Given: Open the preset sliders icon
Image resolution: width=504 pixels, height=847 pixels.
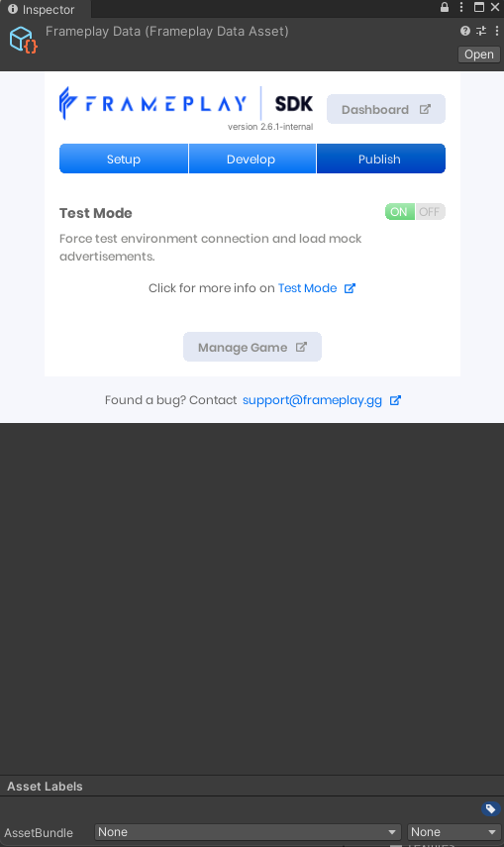Looking at the screenshot, I should coord(481,31).
